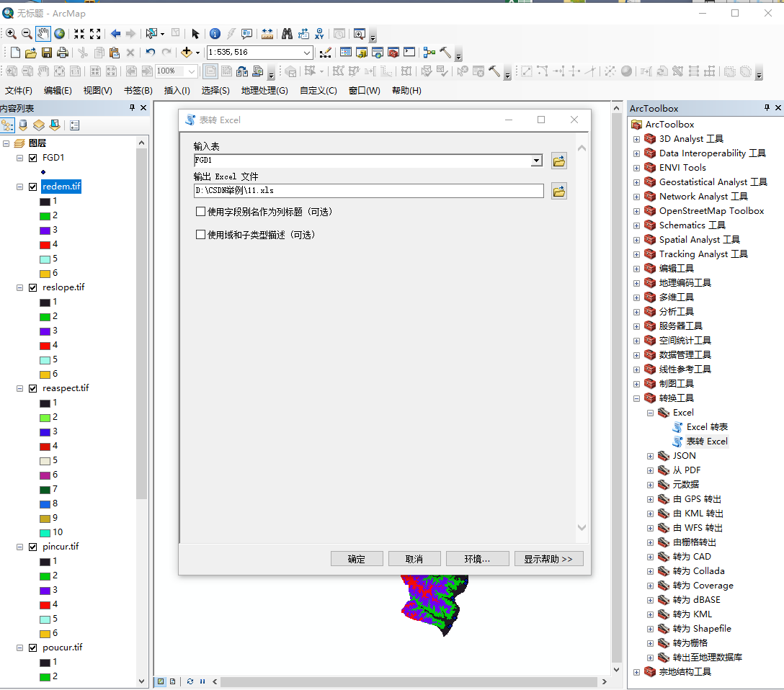The height and width of the screenshot is (690, 784).
Task: Enable use field alias as column header
Action: tap(200, 211)
